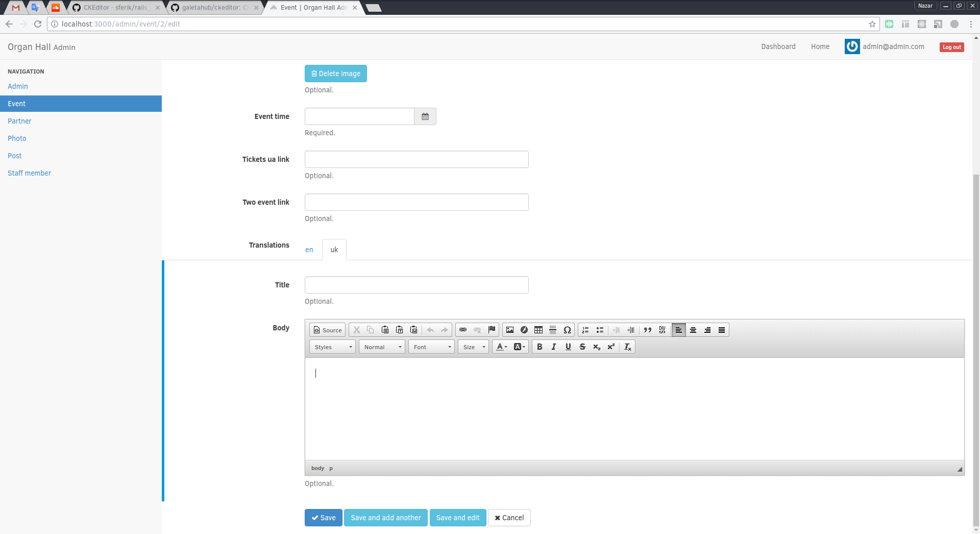Click Save and edit button
Image resolution: width=980 pixels, height=534 pixels.
click(458, 518)
